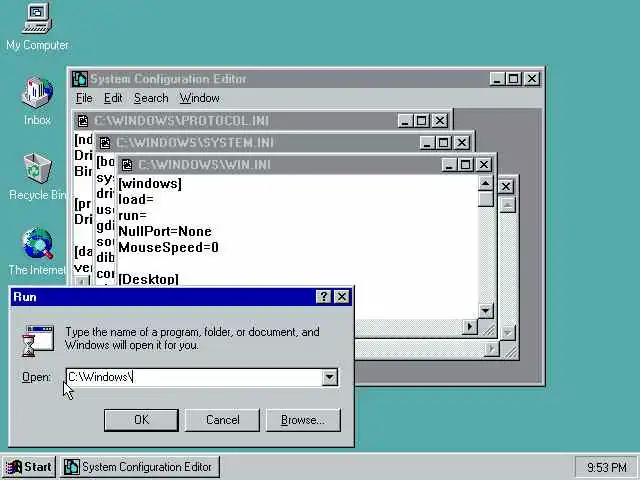Click the 9:53 PM taskbar clock
Screen dimensions: 640x480
pos(607,467)
